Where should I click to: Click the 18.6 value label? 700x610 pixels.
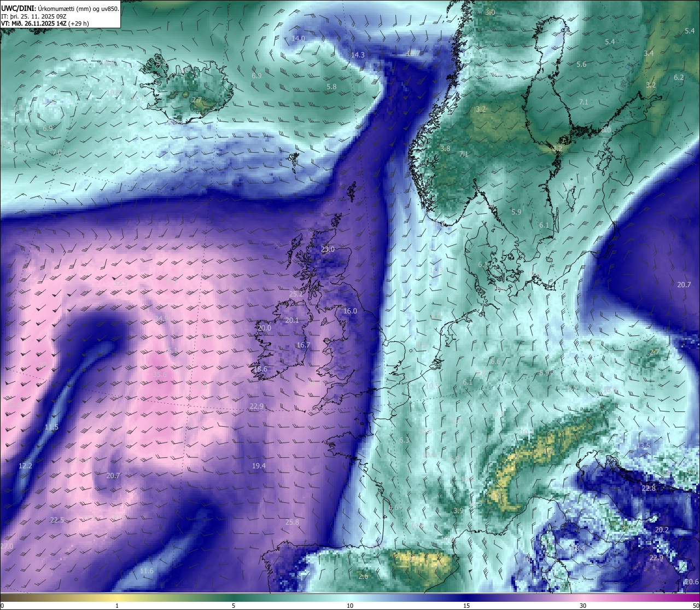(260, 369)
